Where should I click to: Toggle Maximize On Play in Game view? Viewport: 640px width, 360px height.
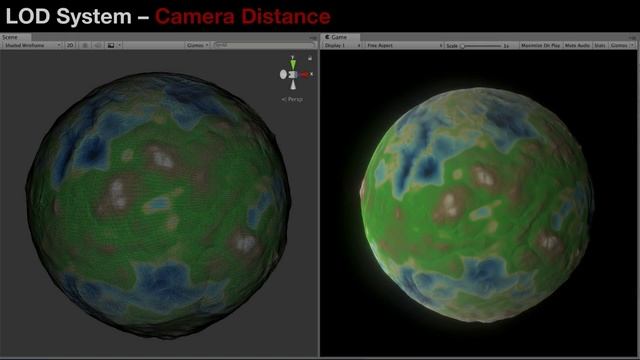pos(540,45)
